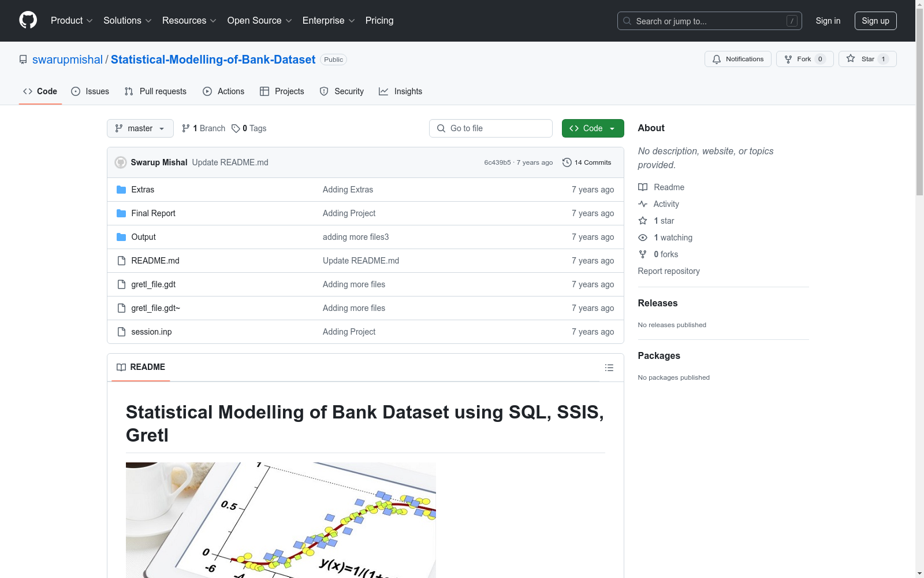Open the Statistical-Modelling-of-Bank-Dataset repository link
The image size is (924, 578).
(x=213, y=60)
